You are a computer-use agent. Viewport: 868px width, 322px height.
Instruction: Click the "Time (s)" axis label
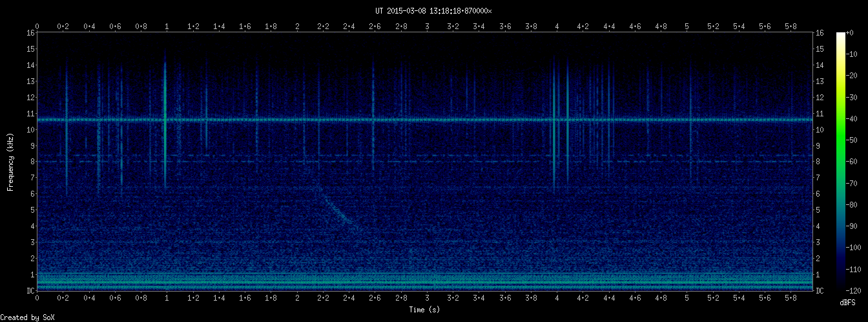click(x=425, y=310)
